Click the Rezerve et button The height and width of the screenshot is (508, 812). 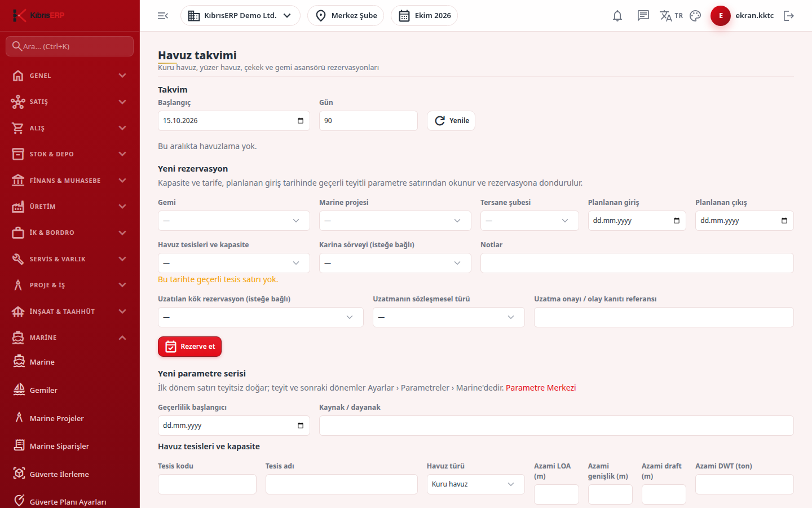pyautogui.click(x=189, y=347)
